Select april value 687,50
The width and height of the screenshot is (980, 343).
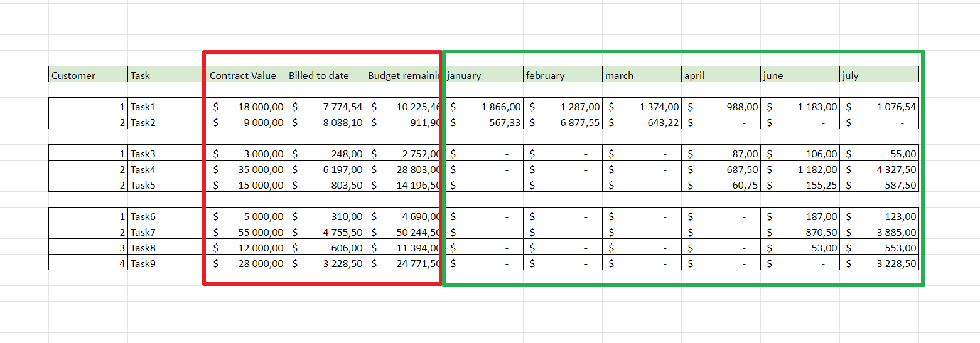click(x=721, y=169)
